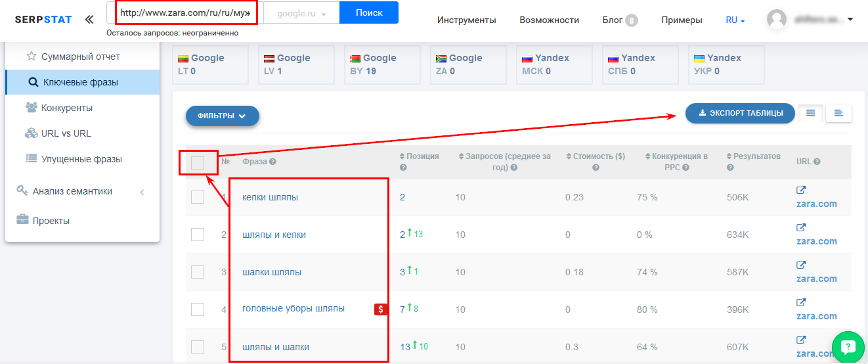The width and height of the screenshot is (868, 364).
Task: Click the green help chat bubble
Action: coord(848,347)
